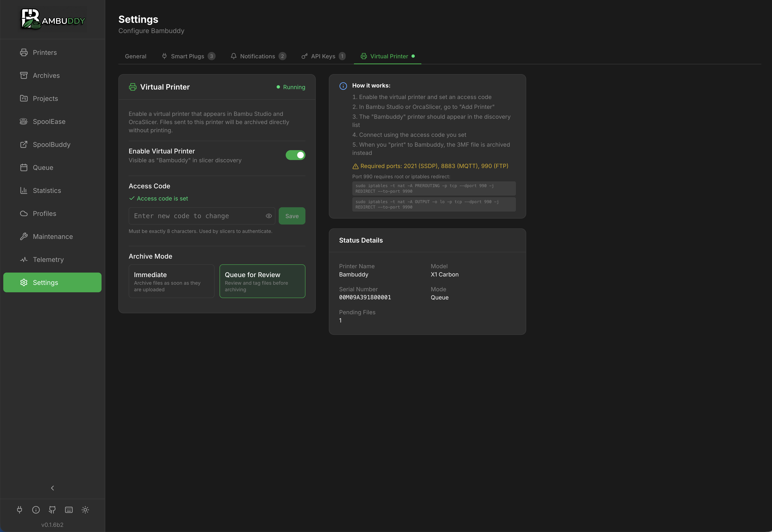
Task: Save the new access code
Action: (x=292, y=216)
